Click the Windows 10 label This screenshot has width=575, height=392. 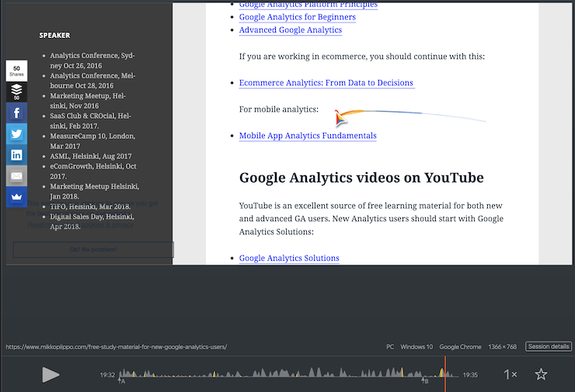click(x=416, y=346)
